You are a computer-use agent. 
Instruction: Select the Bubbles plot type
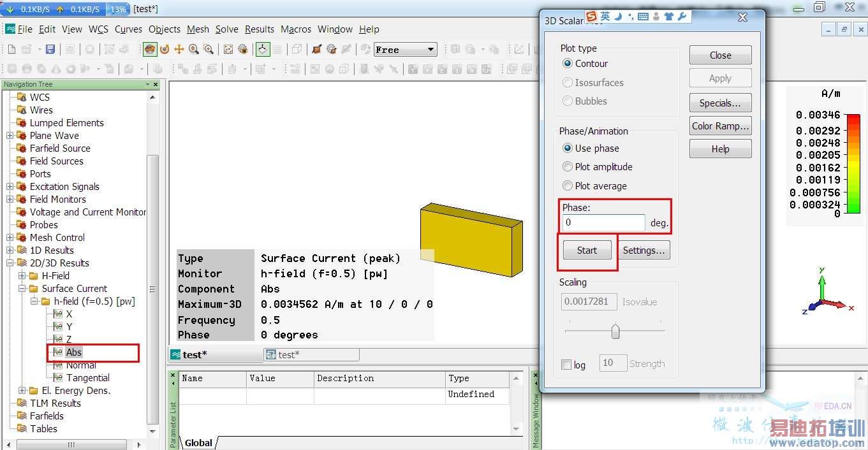(568, 101)
